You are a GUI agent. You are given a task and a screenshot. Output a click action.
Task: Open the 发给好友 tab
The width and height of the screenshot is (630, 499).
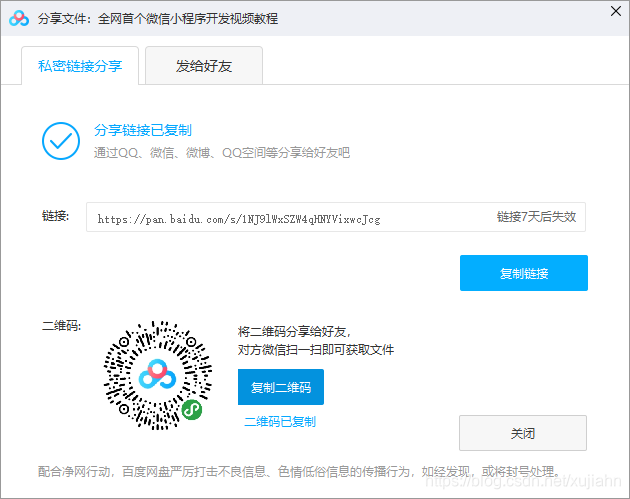(x=204, y=66)
